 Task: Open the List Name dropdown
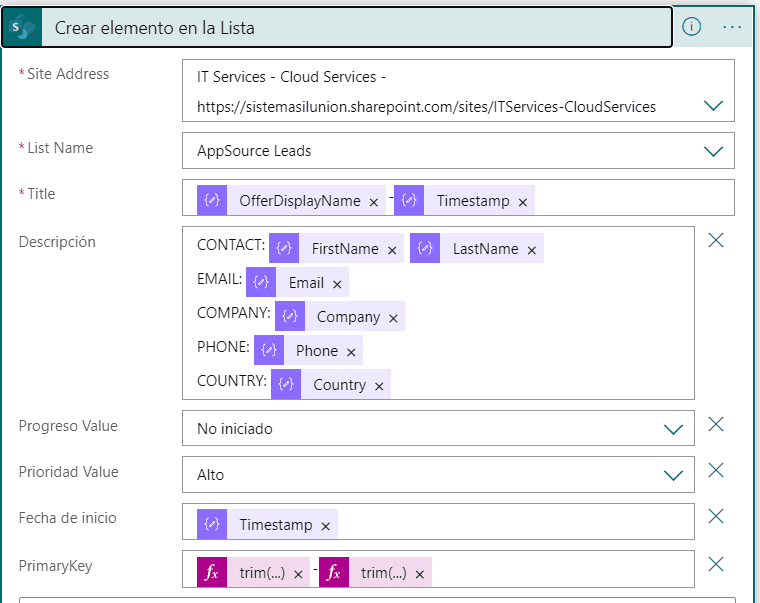[x=713, y=151]
